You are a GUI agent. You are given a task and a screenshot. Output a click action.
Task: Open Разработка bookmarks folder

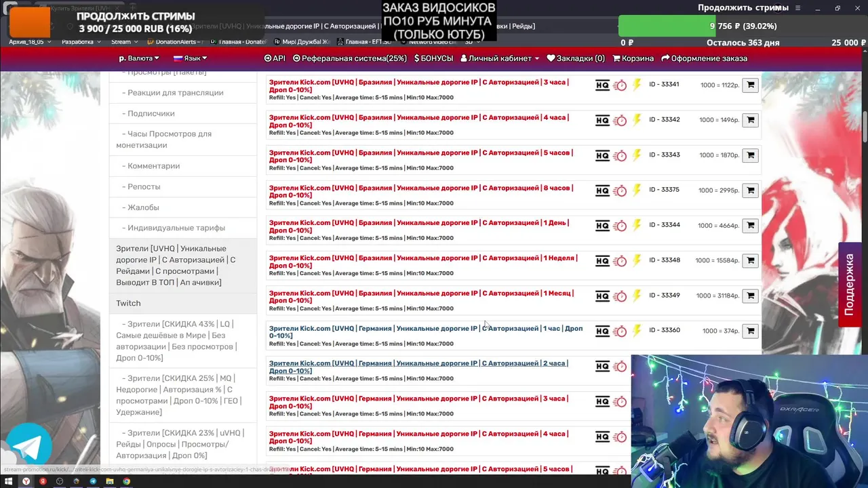point(81,42)
